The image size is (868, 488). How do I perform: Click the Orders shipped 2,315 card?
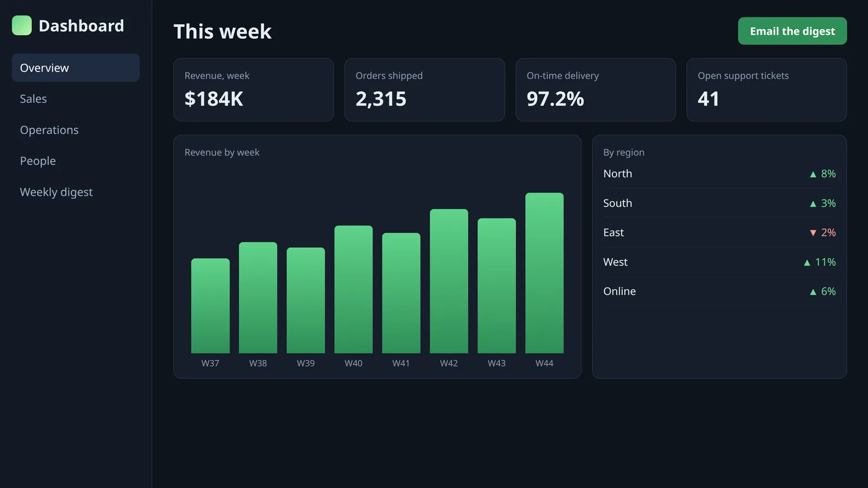click(424, 90)
